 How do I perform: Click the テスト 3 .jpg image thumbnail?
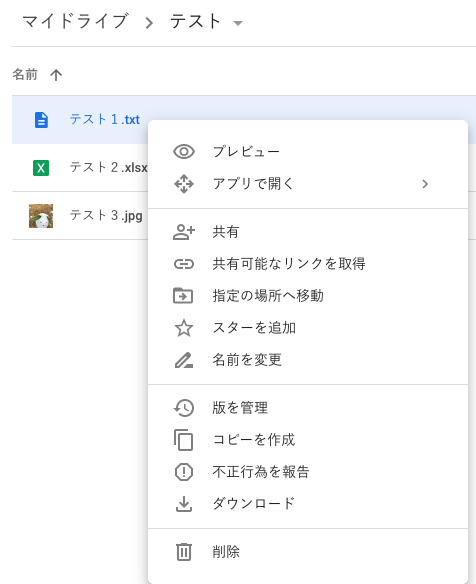[41, 216]
